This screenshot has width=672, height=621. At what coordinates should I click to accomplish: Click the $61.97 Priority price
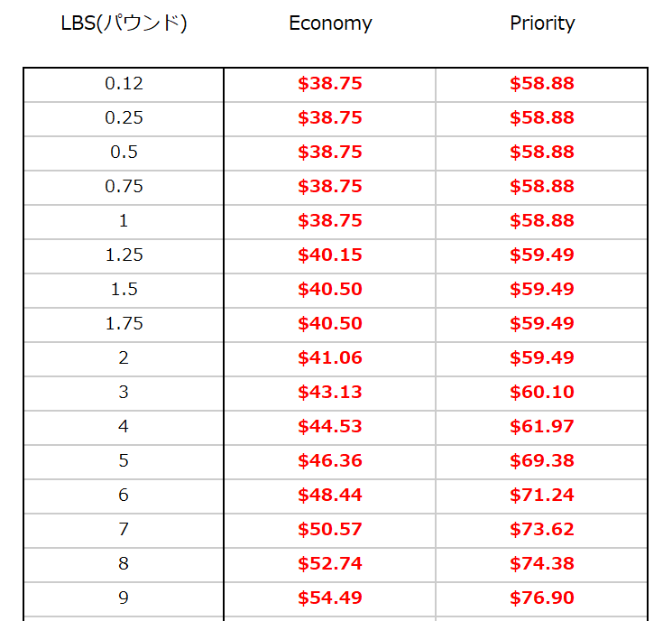542,426
